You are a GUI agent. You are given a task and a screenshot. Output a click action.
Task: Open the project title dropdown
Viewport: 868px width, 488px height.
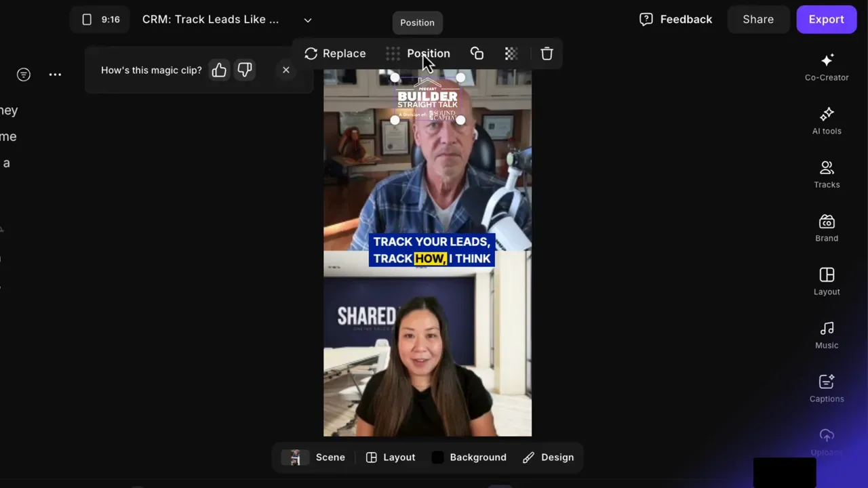tap(307, 20)
